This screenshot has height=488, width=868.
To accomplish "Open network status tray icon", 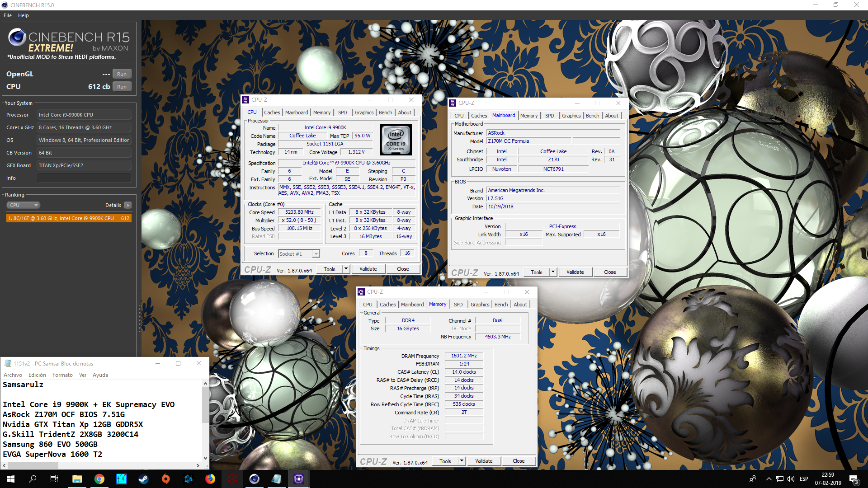I will pyautogui.click(x=780, y=479).
